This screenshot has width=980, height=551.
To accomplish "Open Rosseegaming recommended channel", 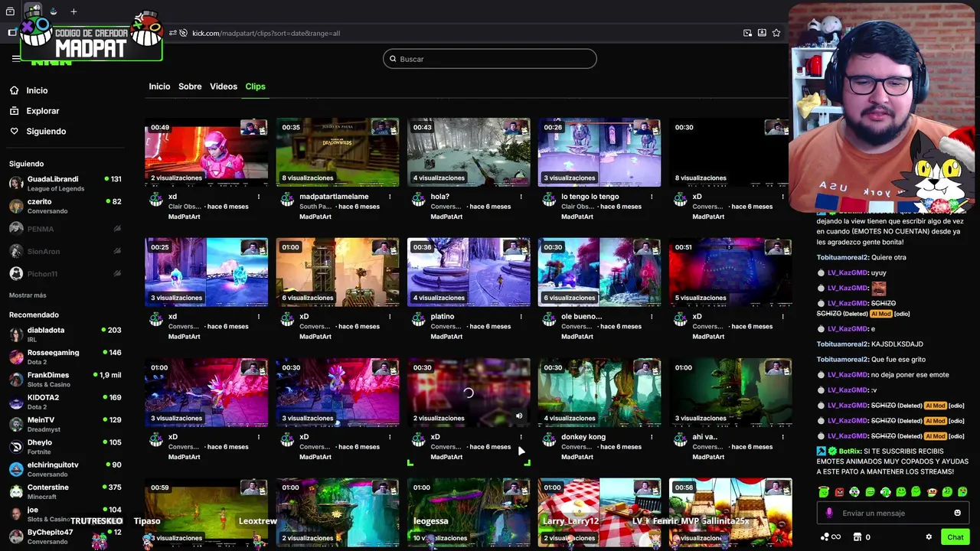I will pos(65,357).
